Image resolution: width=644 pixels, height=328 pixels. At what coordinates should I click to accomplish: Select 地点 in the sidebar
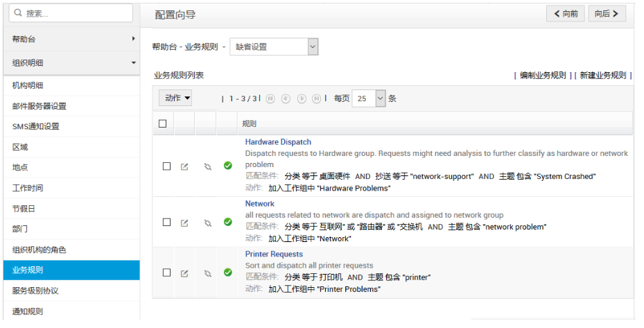click(71, 167)
